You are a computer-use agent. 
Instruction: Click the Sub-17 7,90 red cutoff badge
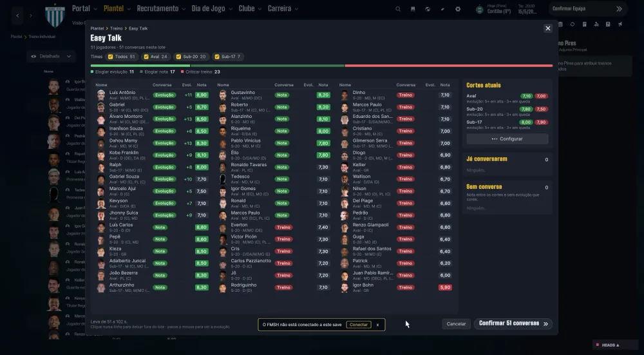coord(542,122)
